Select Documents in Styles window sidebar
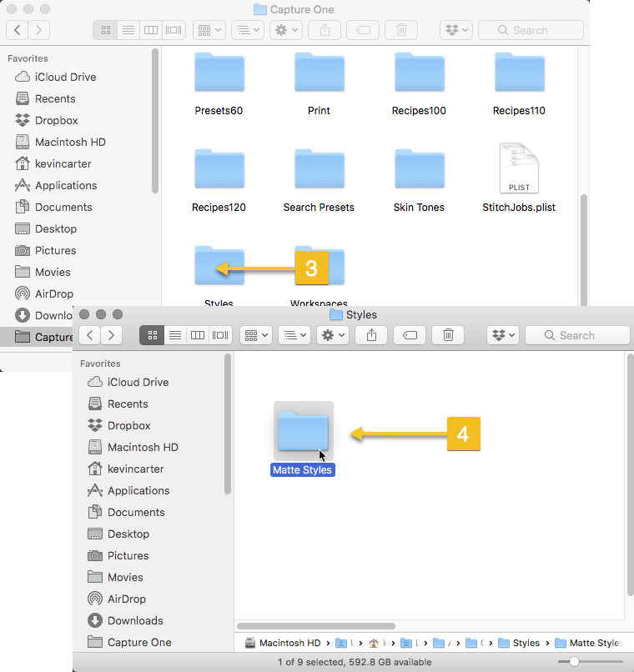Viewport: 634px width, 672px height. click(x=136, y=512)
